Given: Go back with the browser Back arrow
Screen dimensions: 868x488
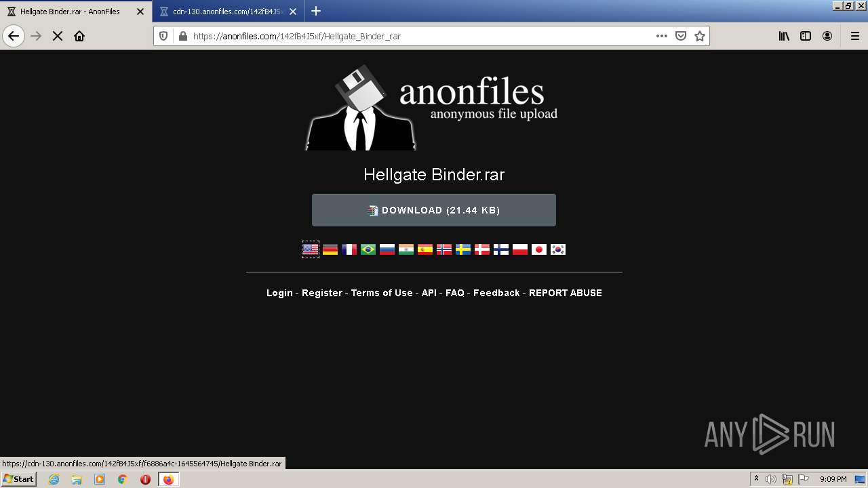Looking at the screenshot, I should [x=14, y=36].
